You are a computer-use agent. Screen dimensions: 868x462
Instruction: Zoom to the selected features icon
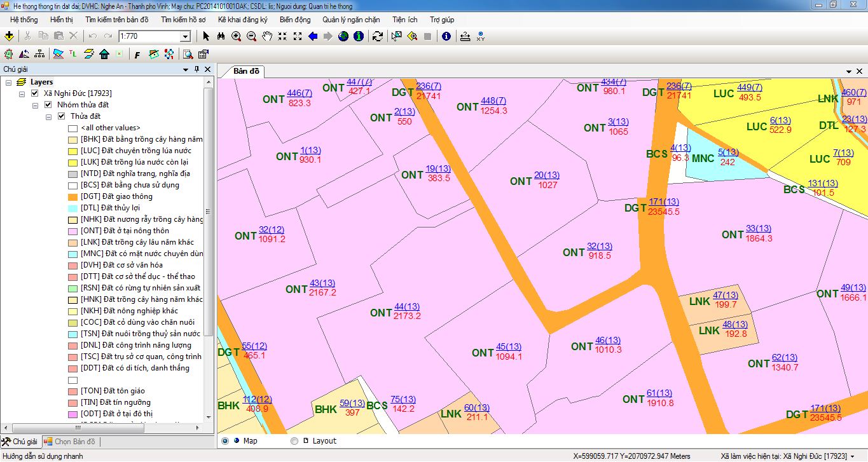(412, 36)
